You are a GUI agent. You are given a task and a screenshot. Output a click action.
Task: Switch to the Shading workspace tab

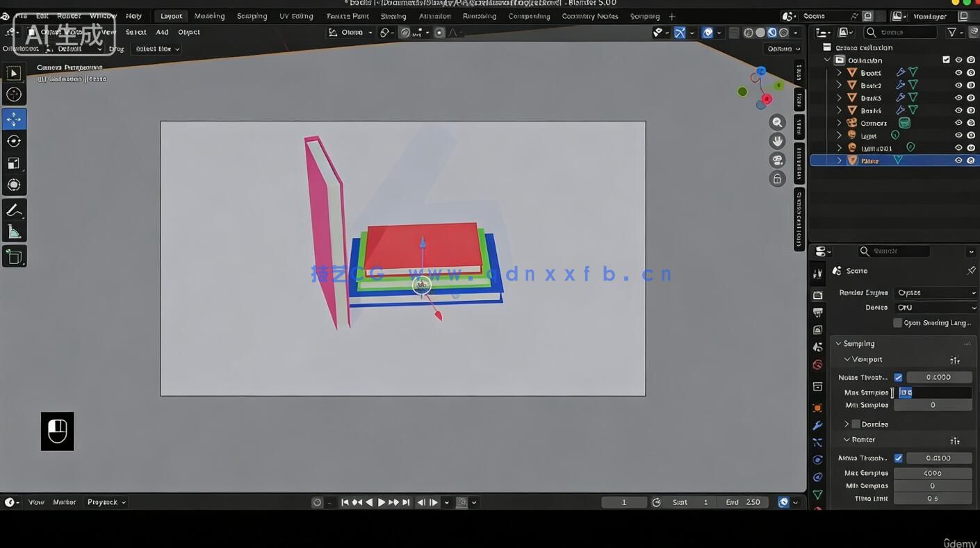tap(393, 15)
